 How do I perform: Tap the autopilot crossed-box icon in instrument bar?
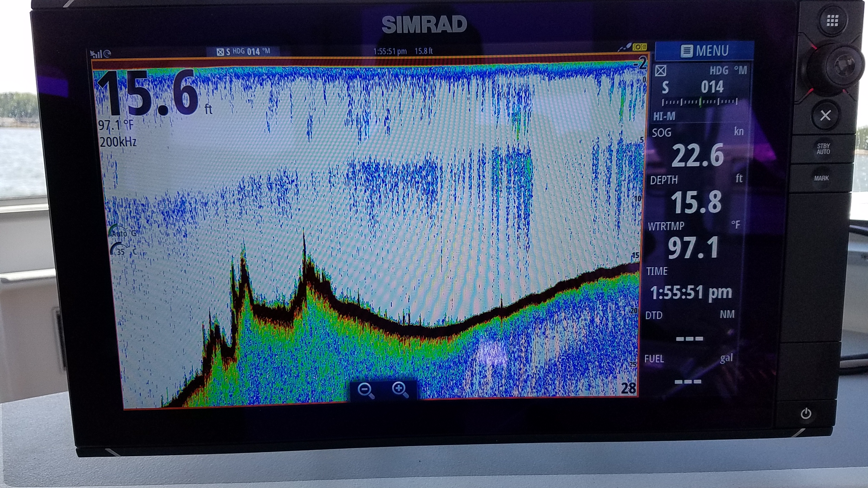pos(660,71)
